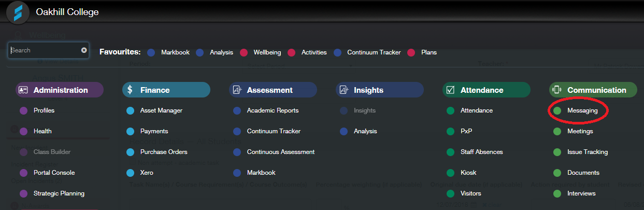Click inside the Search input field
644x210 pixels.
[45, 50]
